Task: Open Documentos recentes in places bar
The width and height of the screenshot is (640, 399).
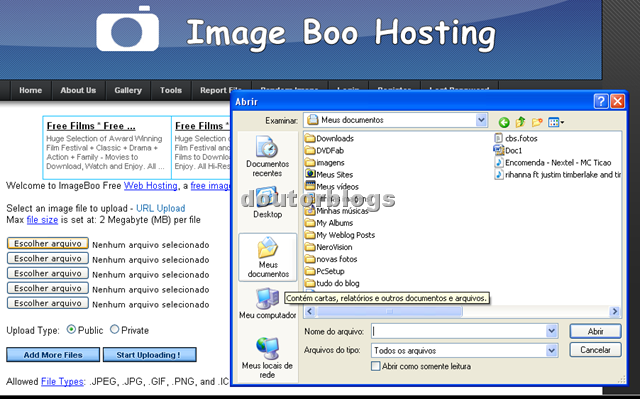Action: (267, 156)
